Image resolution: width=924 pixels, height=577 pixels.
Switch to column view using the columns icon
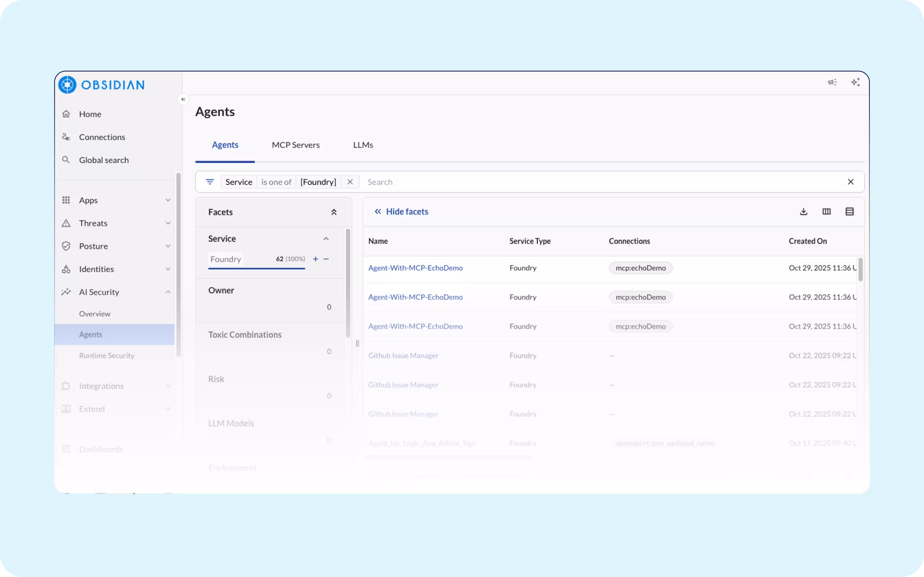826,211
